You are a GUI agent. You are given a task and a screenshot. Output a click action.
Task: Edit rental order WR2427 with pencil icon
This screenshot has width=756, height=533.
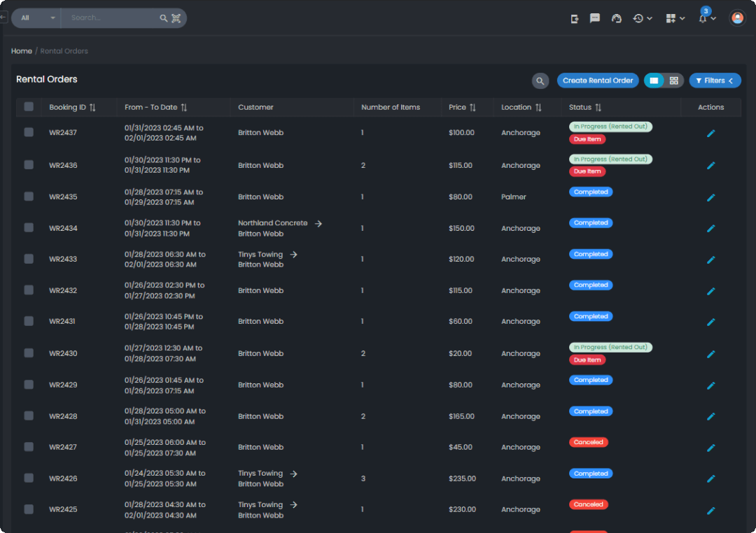tap(710, 448)
